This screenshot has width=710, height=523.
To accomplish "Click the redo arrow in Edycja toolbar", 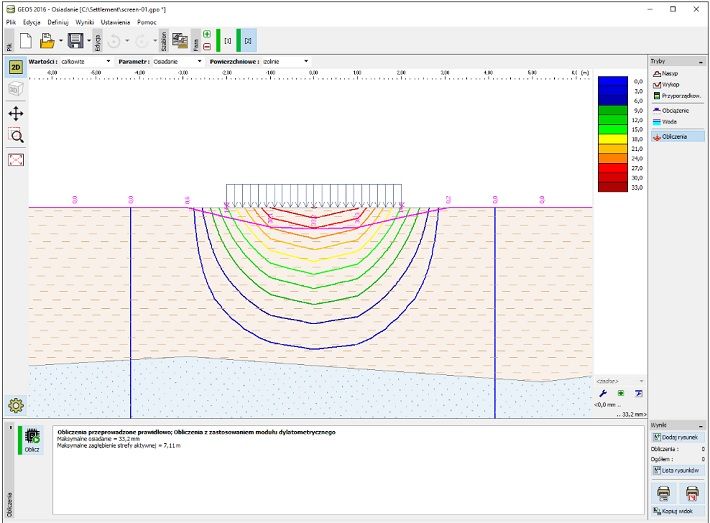I will [x=142, y=41].
